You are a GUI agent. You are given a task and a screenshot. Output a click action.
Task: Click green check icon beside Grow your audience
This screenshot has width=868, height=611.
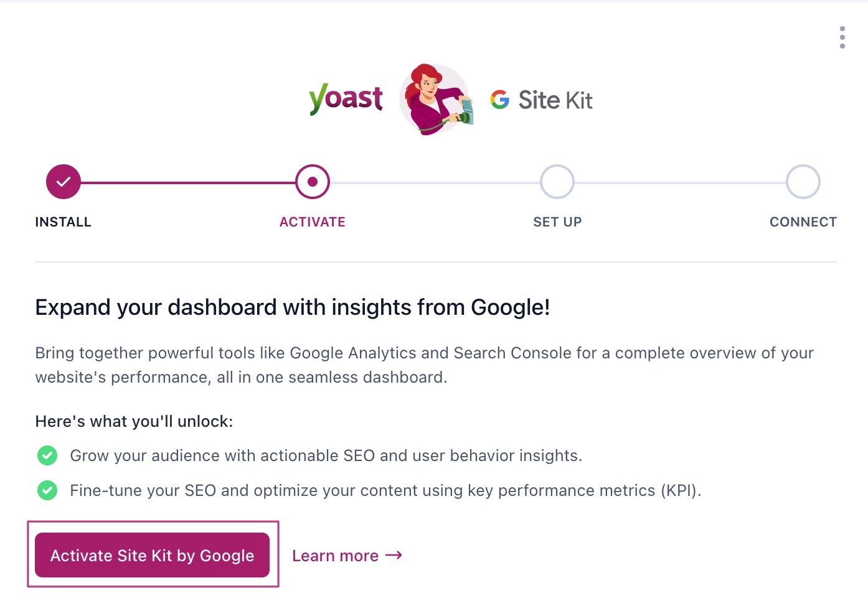(47, 455)
